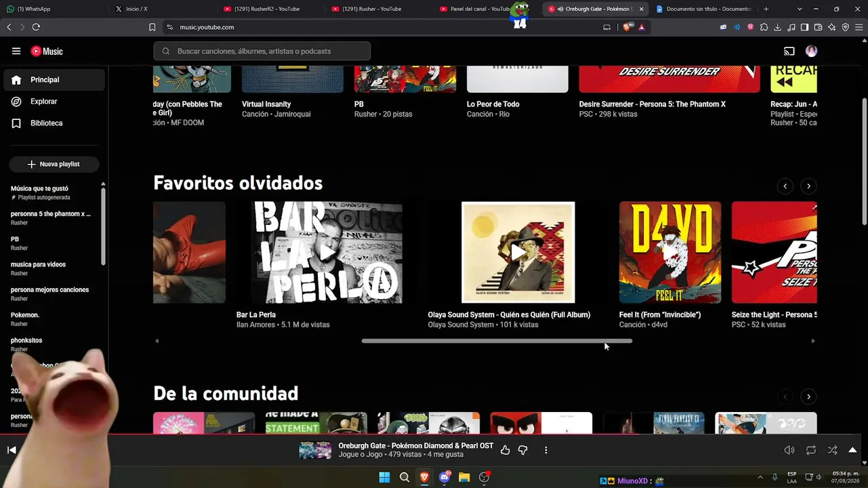Go back to the previous page
The width and height of the screenshot is (868, 488).
coord(9,27)
